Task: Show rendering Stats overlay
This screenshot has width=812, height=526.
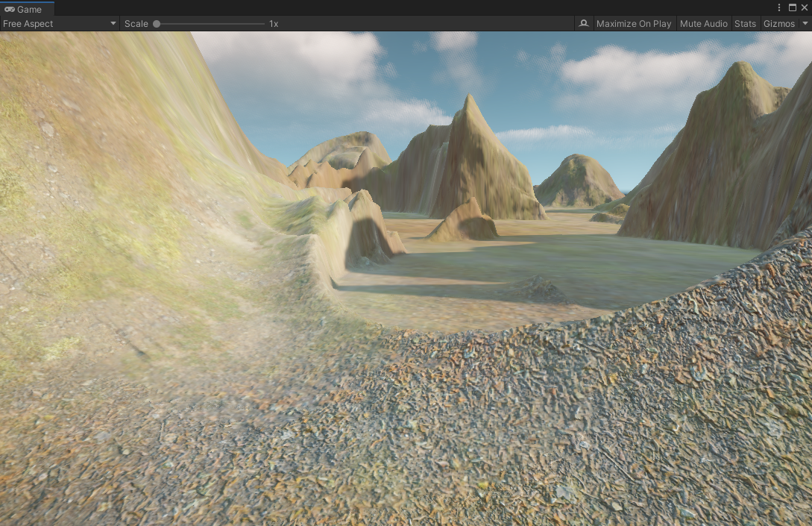Action: [x=745, y=23]
